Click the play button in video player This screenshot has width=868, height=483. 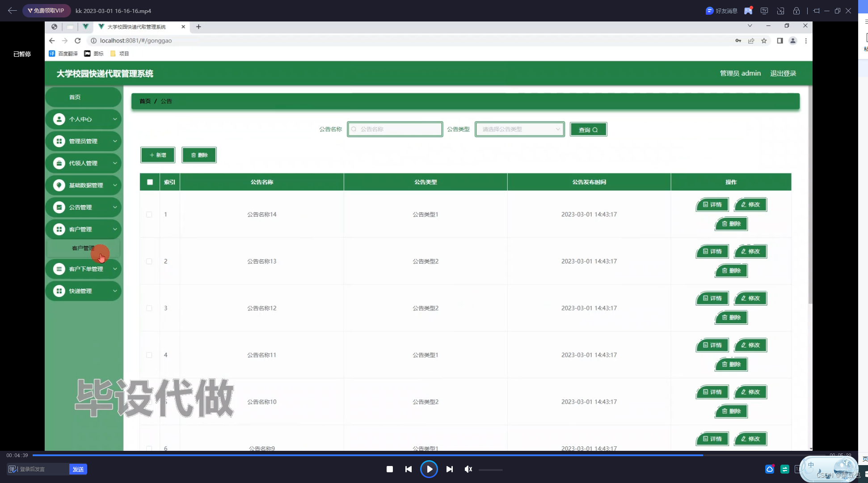[x=429, y=469]
